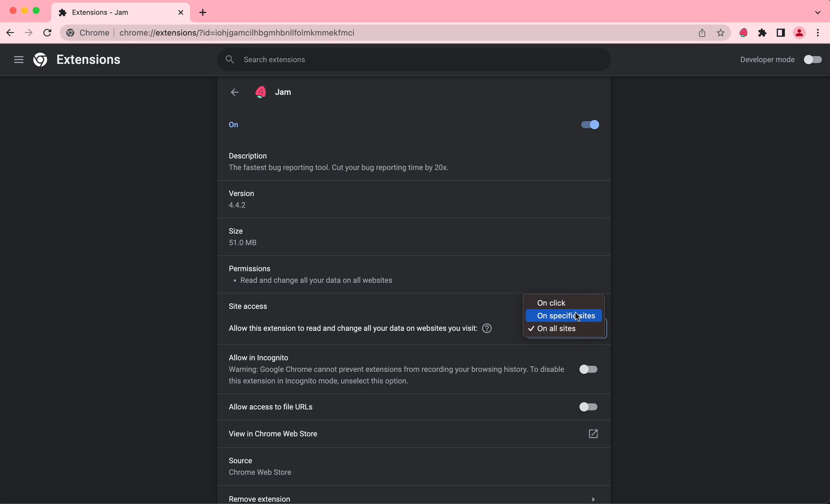Reload the current page

[x=47, y=33]
